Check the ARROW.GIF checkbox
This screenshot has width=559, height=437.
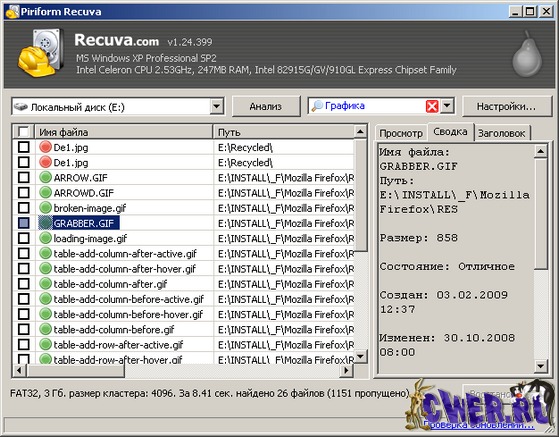(x=24, y=177)
